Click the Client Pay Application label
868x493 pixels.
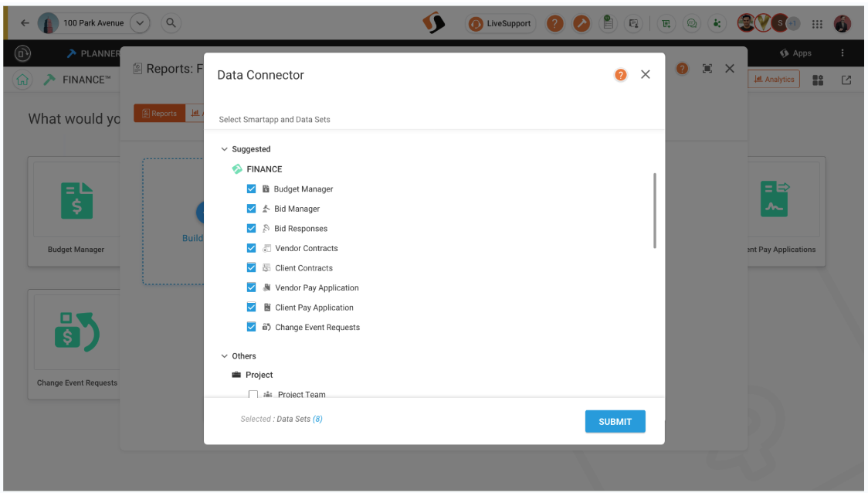click(314, 308)
